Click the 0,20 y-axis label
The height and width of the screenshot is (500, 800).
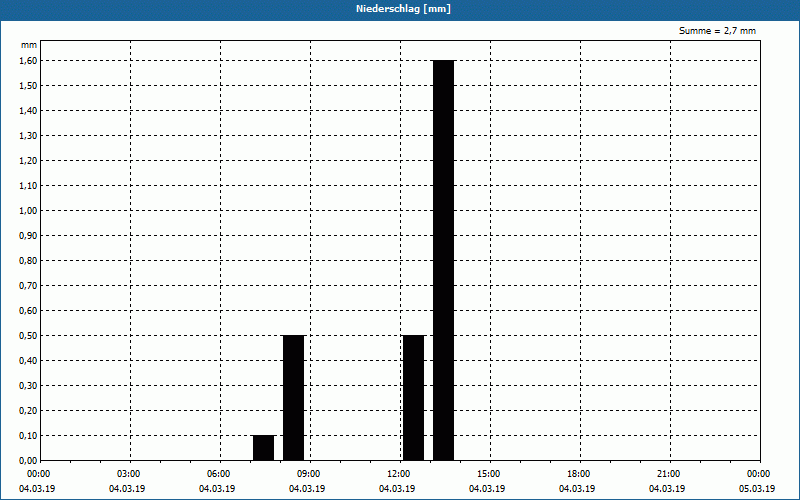point(28,410)
